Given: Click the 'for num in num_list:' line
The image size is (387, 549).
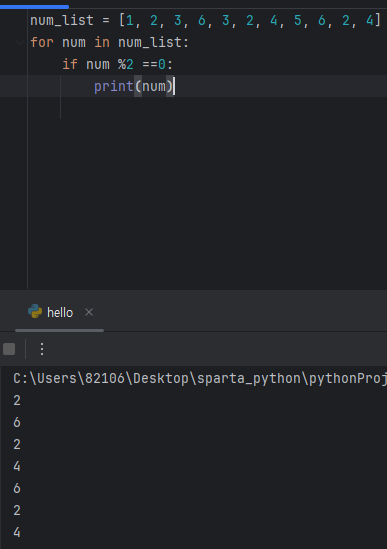Looking at the screenshot, I should pos(110,42).
